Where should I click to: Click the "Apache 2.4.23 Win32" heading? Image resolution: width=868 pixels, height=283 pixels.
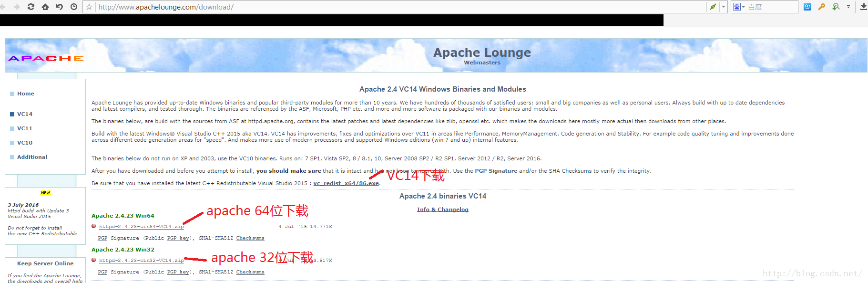coord(123,250)
